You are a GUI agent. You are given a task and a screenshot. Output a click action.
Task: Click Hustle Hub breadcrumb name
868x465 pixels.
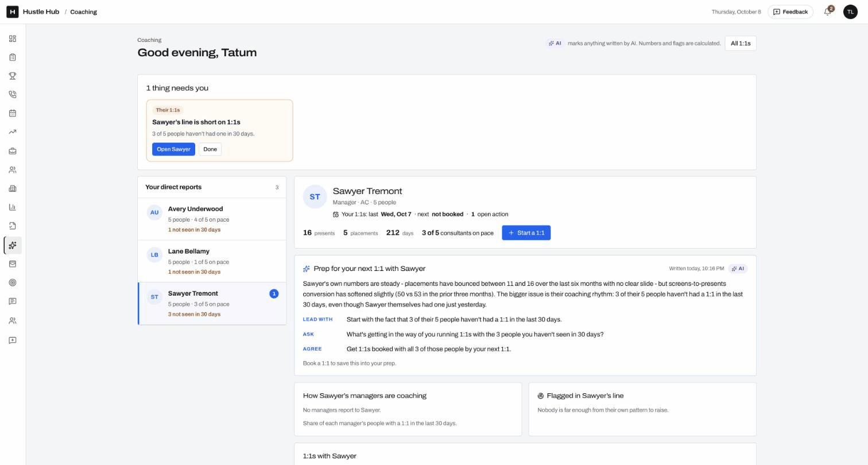coord(41,11)
